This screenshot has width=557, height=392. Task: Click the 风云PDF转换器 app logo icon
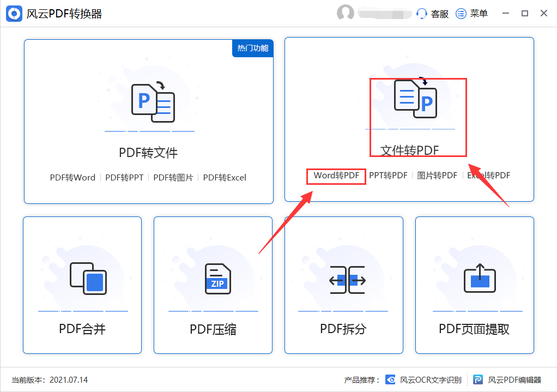pos(14,14)
